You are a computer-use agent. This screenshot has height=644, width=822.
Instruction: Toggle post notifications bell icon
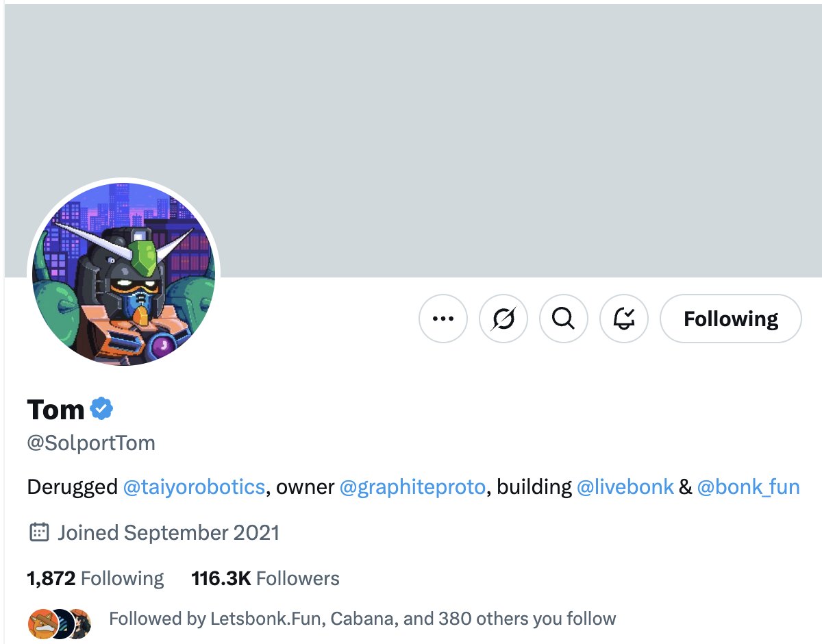point(623,319)
